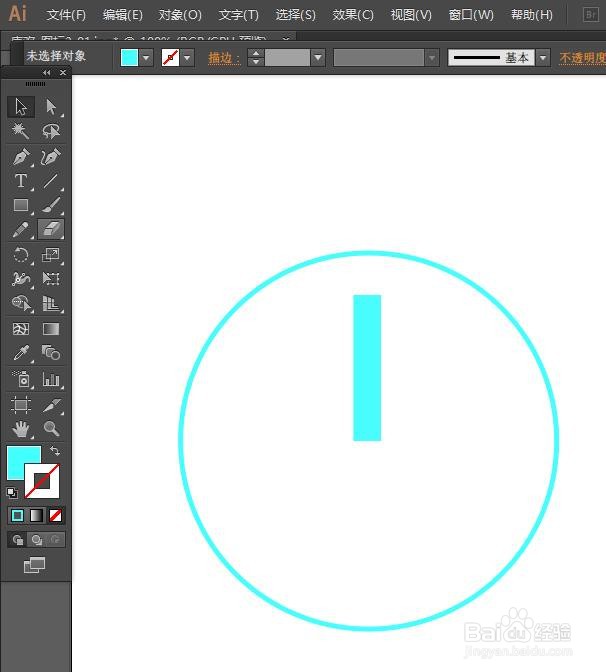606x672 pixels.
Task: Select the Warp tool
Action: pos(21,279)
